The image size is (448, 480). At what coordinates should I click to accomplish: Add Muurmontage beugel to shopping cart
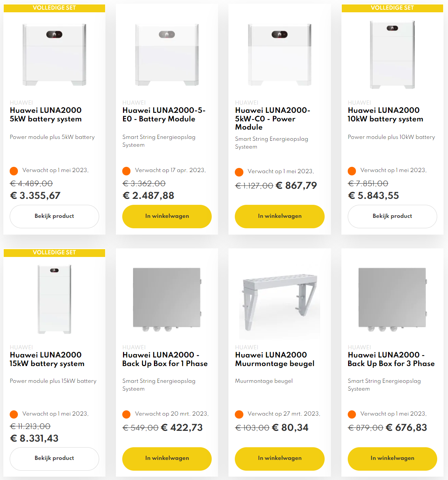point(280,458)
